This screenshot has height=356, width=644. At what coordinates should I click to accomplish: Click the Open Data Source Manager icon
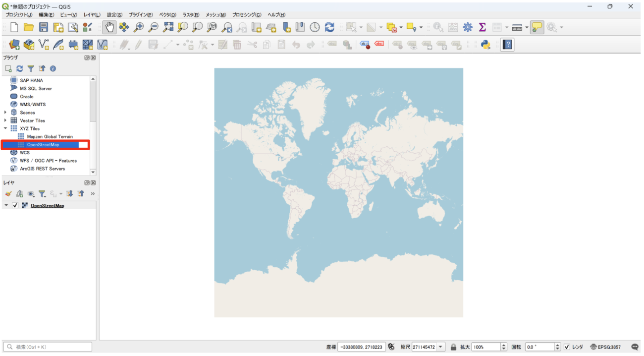14,45
